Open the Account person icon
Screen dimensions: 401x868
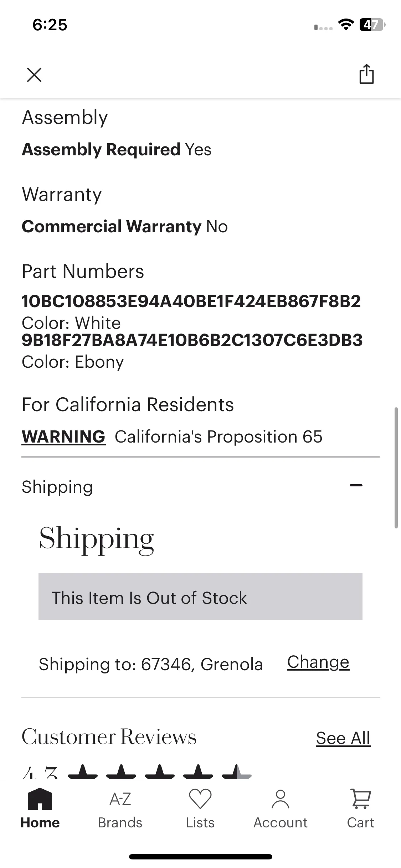[x=281, y=799]
